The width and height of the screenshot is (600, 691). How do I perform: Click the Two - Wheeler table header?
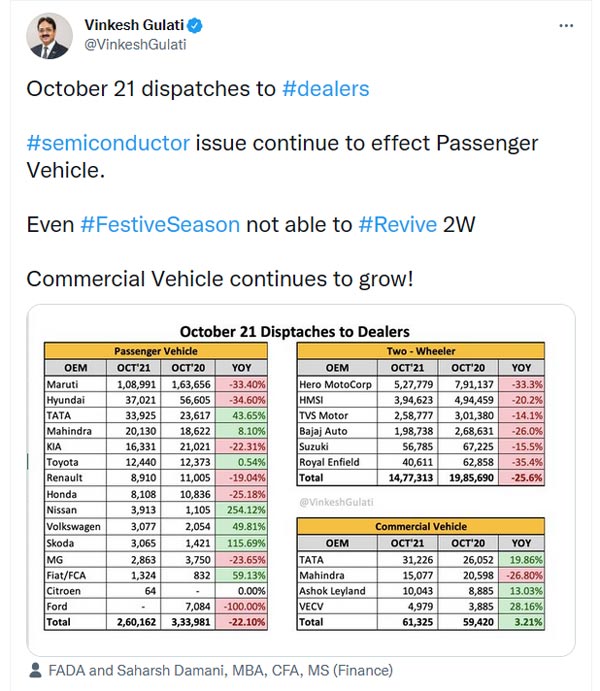420,351
